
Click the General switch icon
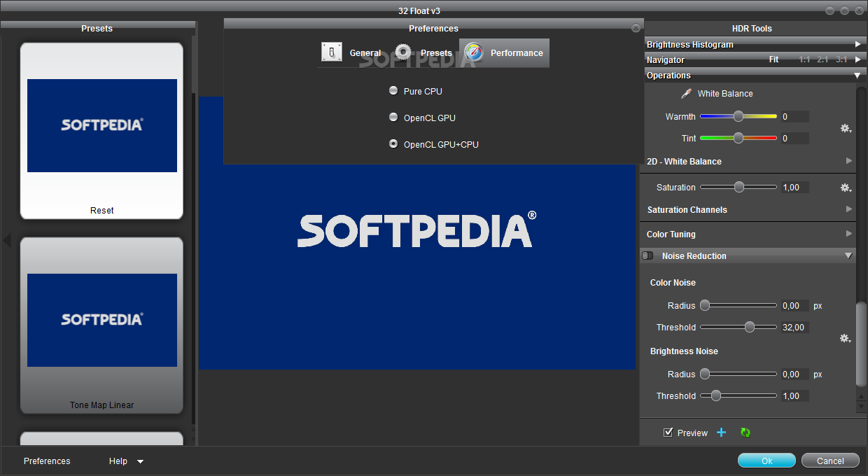(x=332, y=52)
